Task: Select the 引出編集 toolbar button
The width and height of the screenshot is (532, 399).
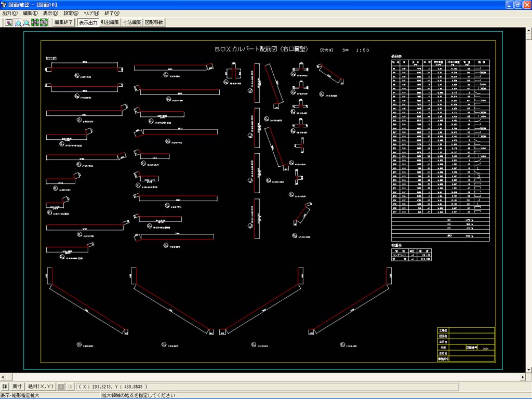Action: (x=110, y=22)
